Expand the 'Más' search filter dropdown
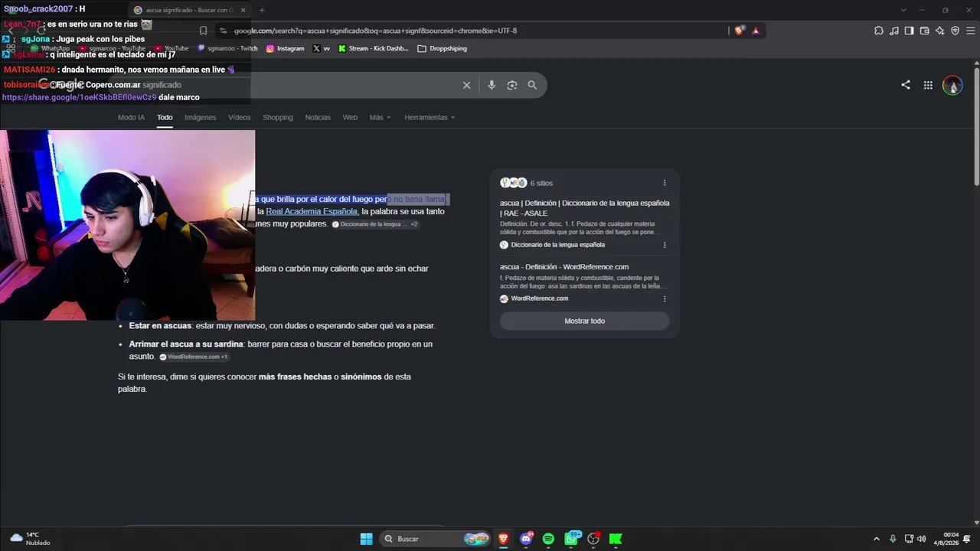 pyautogui.click(x=380, y=117)
